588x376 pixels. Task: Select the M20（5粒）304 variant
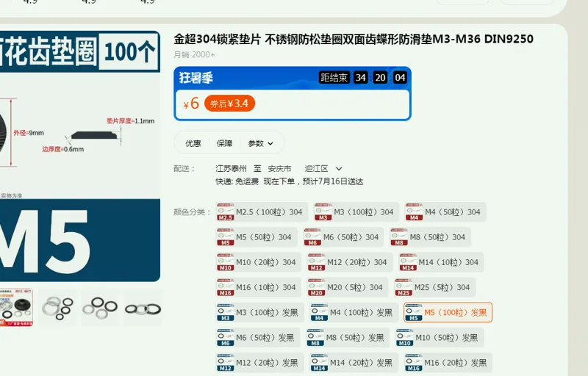pyautogui.click(x=348, y=287)
